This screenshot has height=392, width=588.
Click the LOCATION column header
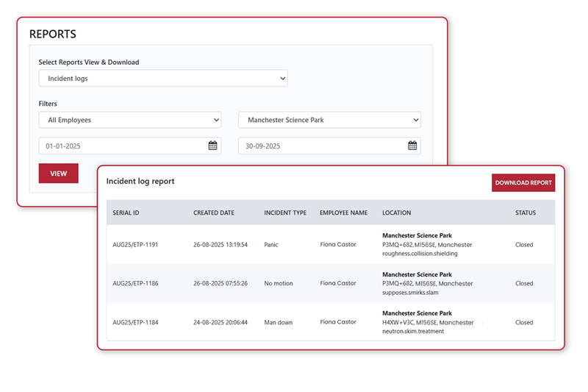pyautogui.click(x=397, y=213)
